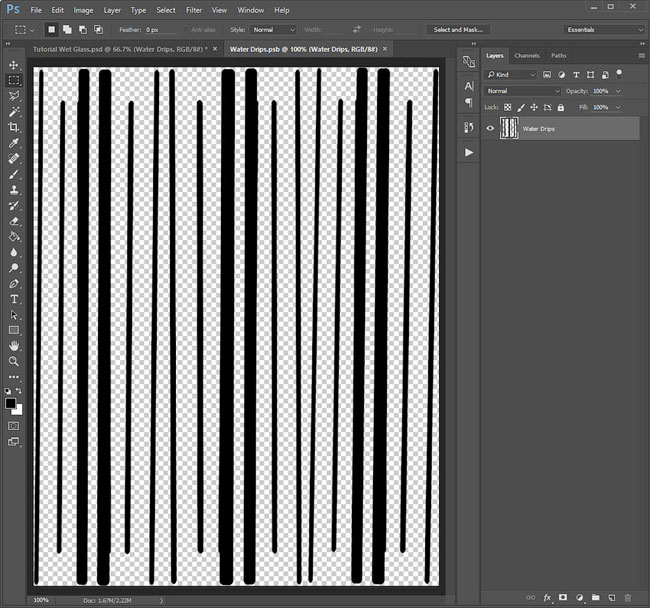
Task: Toggle lock position
Action: click(534, 107)
